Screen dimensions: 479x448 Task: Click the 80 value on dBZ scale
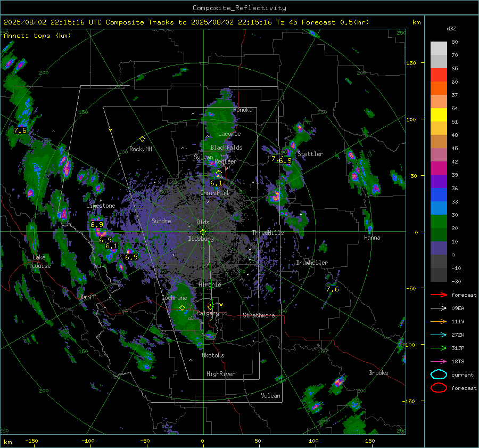point(455,42)
